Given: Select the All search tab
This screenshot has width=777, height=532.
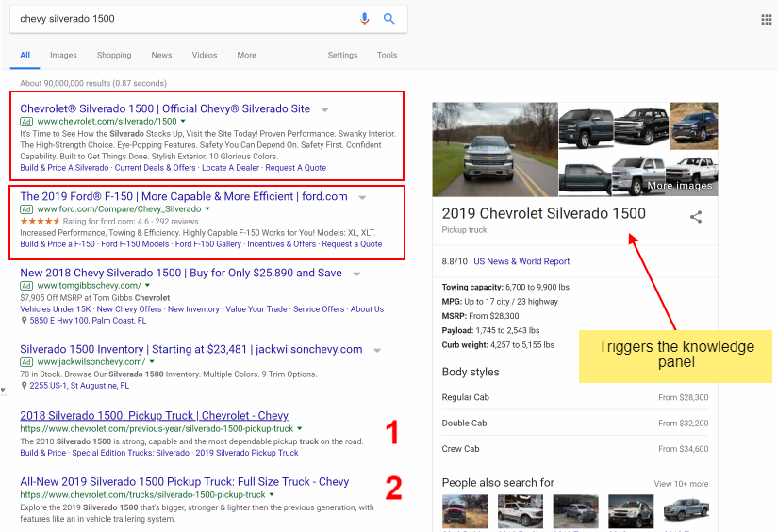Looking at the screenshot, I should (x=25, y=55).
